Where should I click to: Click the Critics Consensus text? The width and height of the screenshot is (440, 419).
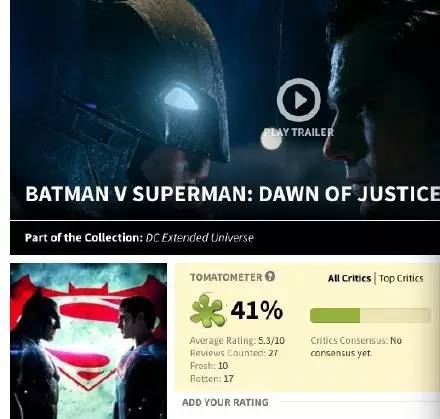[x=356, y=347]
